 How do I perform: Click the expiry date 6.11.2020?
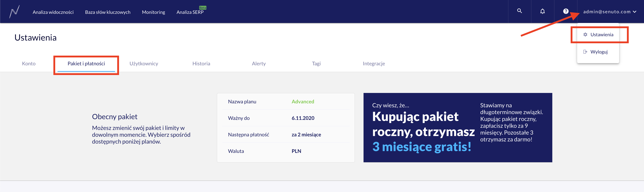[303, 118]
